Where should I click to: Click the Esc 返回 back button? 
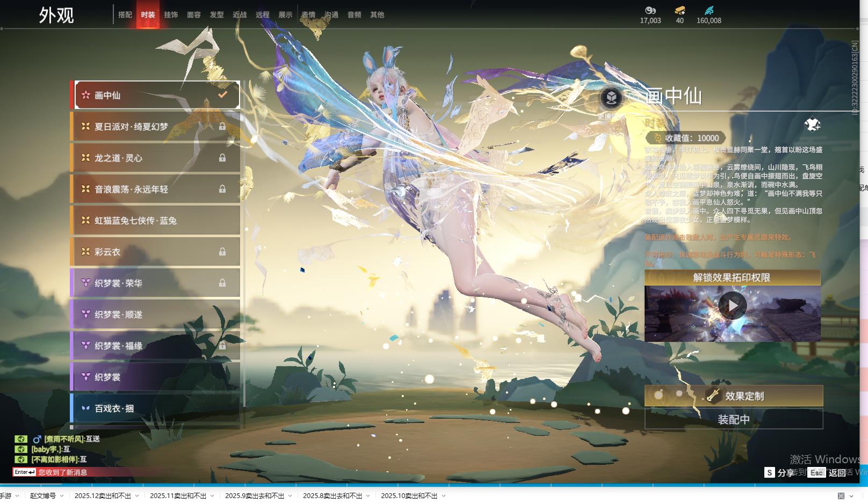(827, 472)
